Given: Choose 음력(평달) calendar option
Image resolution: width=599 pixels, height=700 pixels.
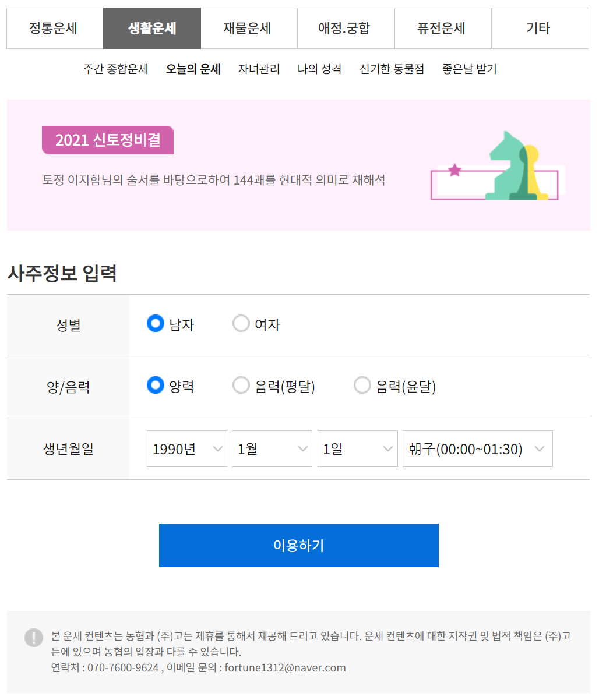Looking at the screenshot, I should coord(241,385).
